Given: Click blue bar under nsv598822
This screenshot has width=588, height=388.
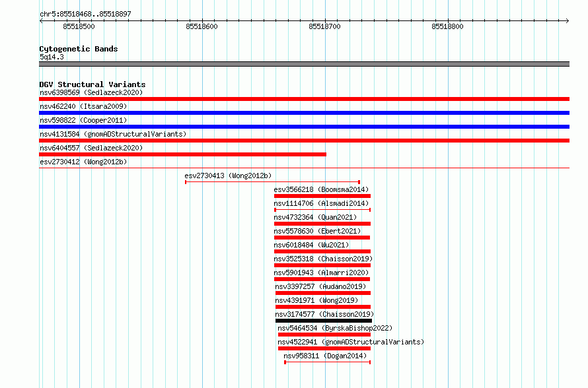Looking at the screenshot, I should tap(304, 127).
